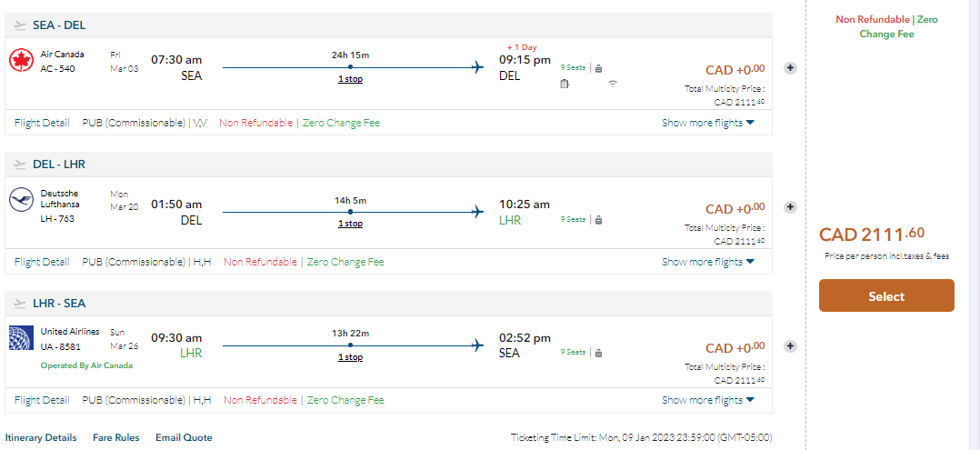Click Email Quote

coord(184,437)
